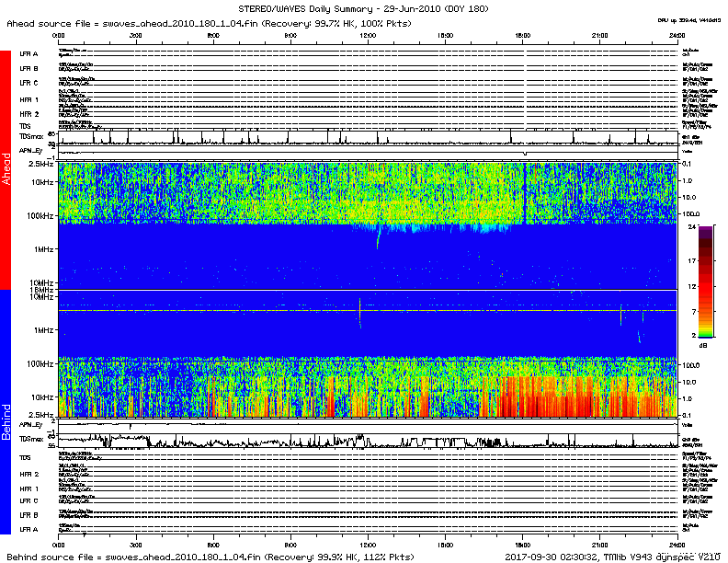Click the Ahead TDSmax line plot
Screen dimensions: 728x563
(368, 138)
